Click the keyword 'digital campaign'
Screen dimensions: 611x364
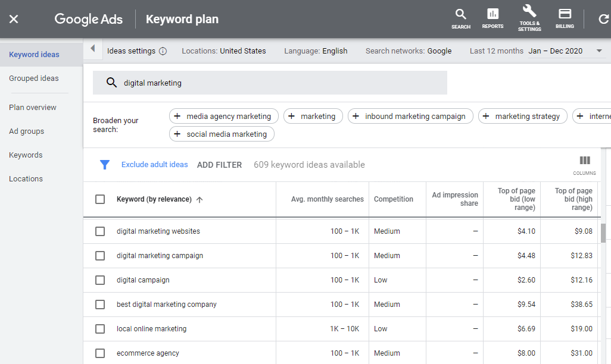143,280
